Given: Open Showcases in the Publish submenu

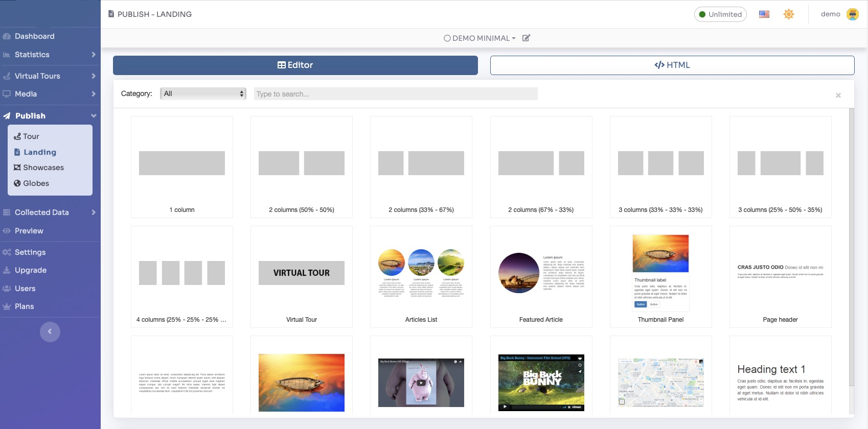Looking at the screenshot, I should coord(43,168).
